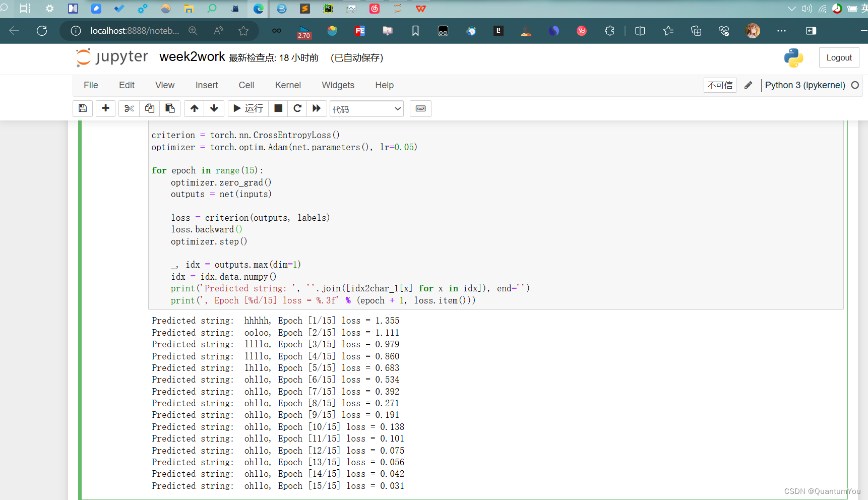
Task: Open the PyCharm icon in the taskbar
Action: click(328, 9)
